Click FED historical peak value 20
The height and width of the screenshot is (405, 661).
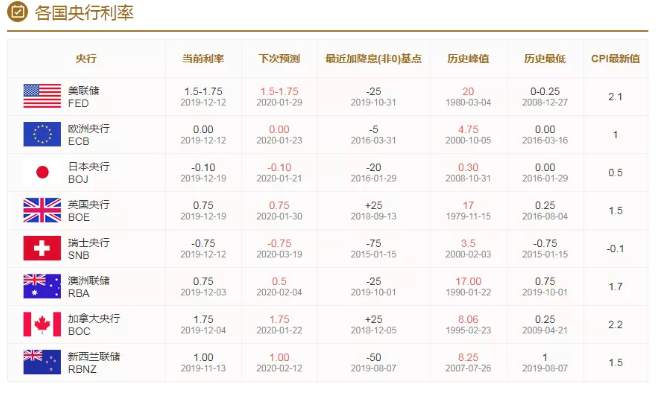pos(468,91)
